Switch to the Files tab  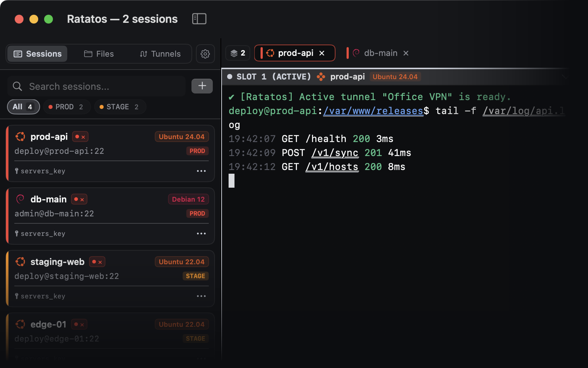(99, 54)
